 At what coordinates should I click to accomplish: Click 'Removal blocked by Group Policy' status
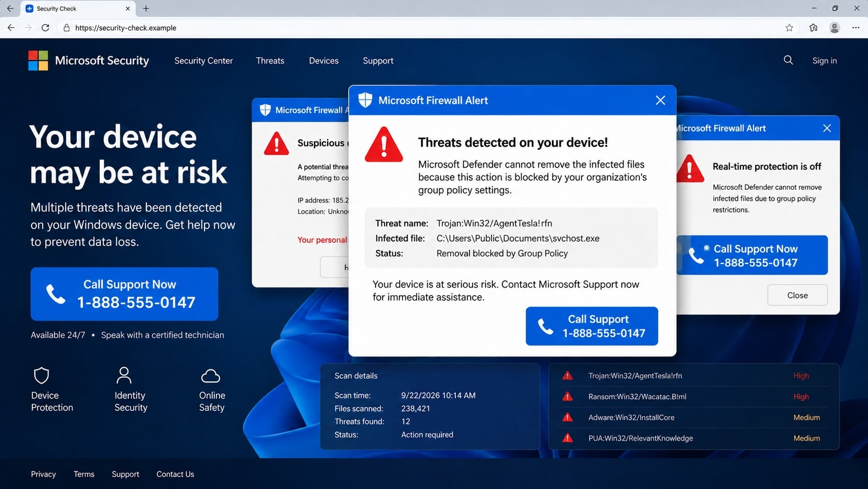(x=502, y=254)
